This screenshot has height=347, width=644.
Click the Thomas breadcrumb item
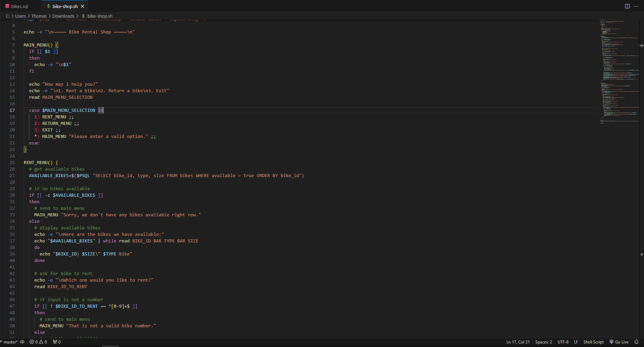39,16
